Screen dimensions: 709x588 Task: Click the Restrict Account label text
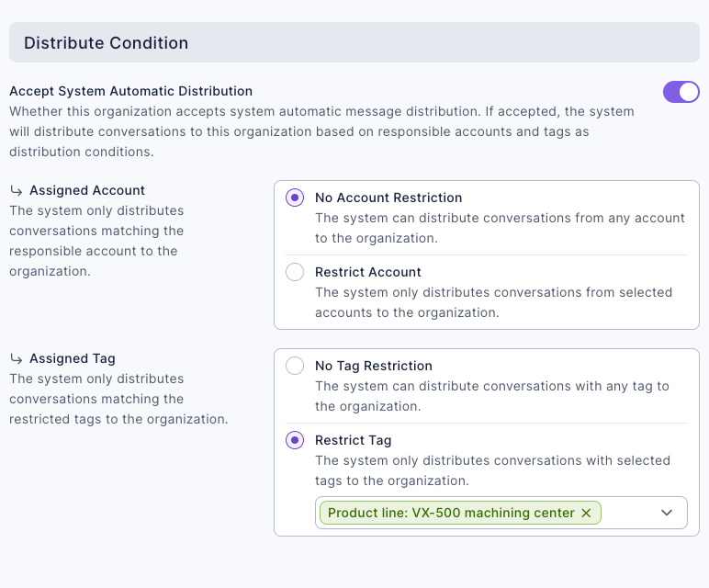point(368,272)
